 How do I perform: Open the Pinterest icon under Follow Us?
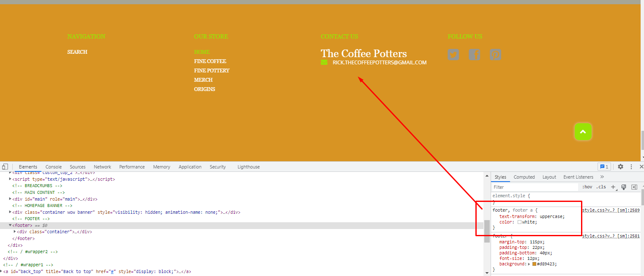click(x=495, y=55)
